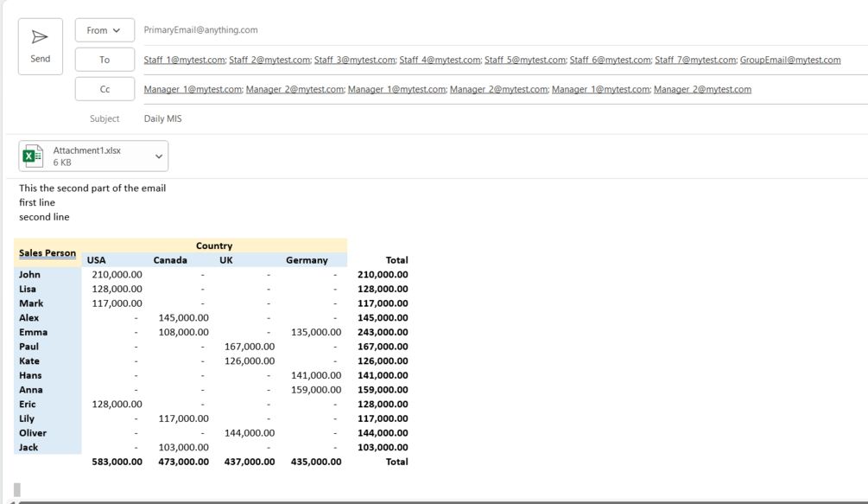This screenshot has height=504, width=868.
Task: Click the PrimaryEmail@anything.com sender address
Action: click(201, 30)
